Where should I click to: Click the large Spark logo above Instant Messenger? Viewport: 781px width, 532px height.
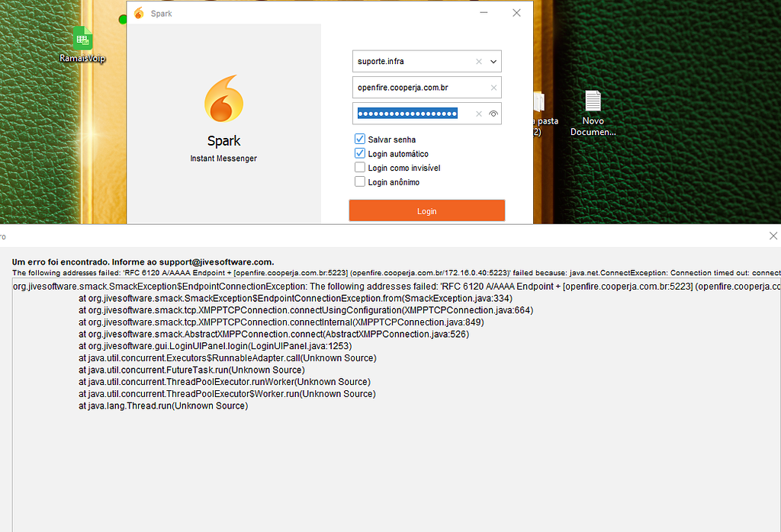[223, 99]
